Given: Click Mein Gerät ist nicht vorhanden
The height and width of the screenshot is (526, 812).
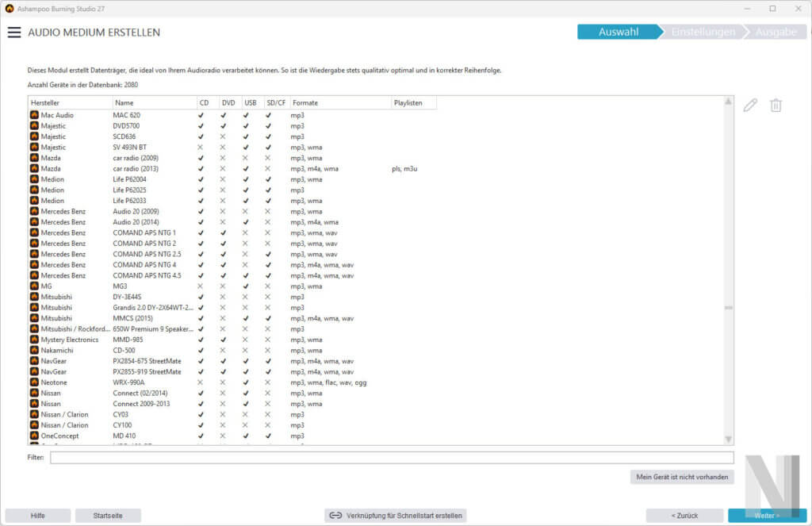Looking at the screenshot, I should (x=682, y=477).
